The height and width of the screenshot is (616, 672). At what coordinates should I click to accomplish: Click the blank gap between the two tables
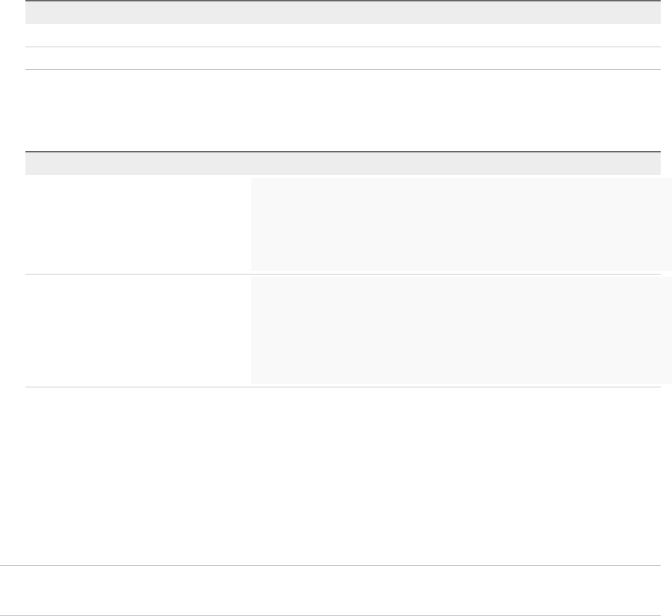click(x=343, y=110)
